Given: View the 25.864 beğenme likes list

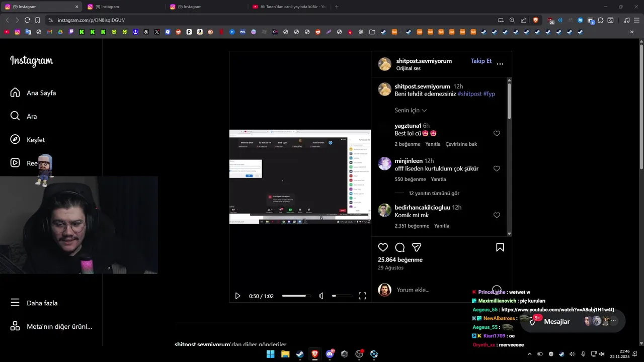Looking at the screenshot, I should [x=400, y=260].
